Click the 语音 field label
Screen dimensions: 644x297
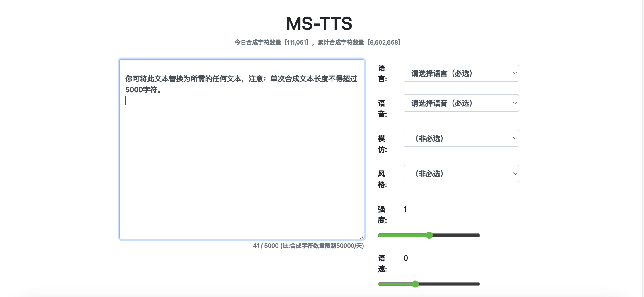pyautogui.click(x=382, y=109)
